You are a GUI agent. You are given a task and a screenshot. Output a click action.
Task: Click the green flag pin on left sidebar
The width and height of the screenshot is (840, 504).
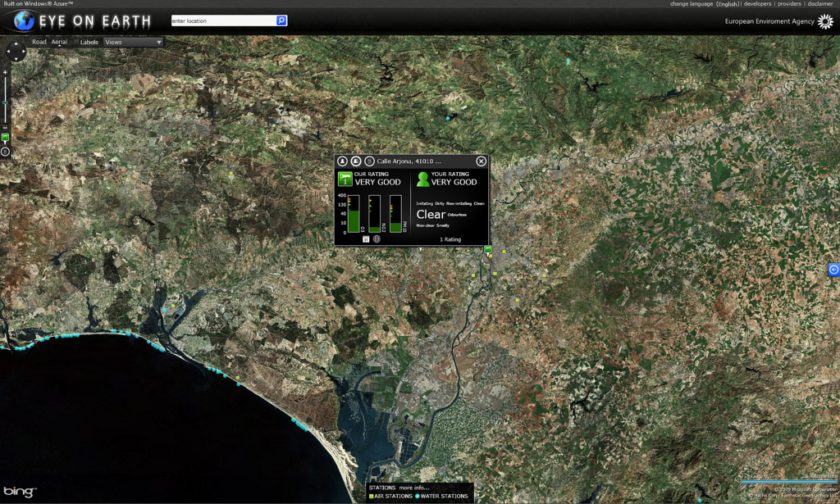(x=6, y=138)
